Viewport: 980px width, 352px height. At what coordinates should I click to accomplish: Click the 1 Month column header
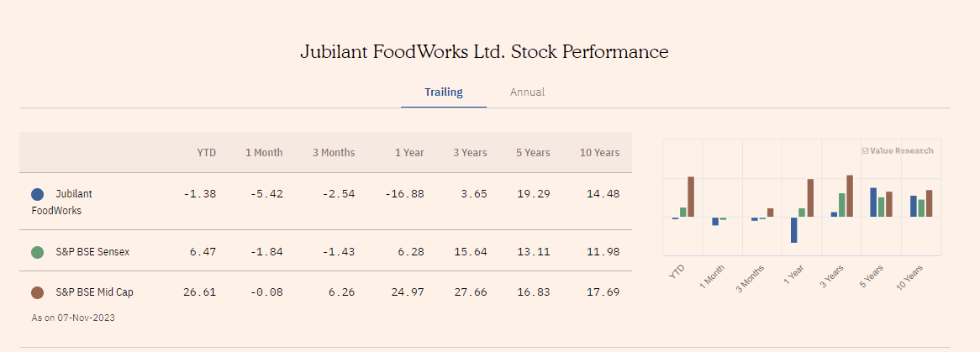264,153
